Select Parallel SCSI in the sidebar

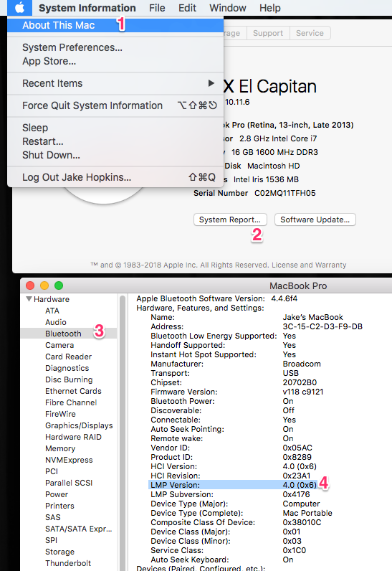[x=69, y=483]
